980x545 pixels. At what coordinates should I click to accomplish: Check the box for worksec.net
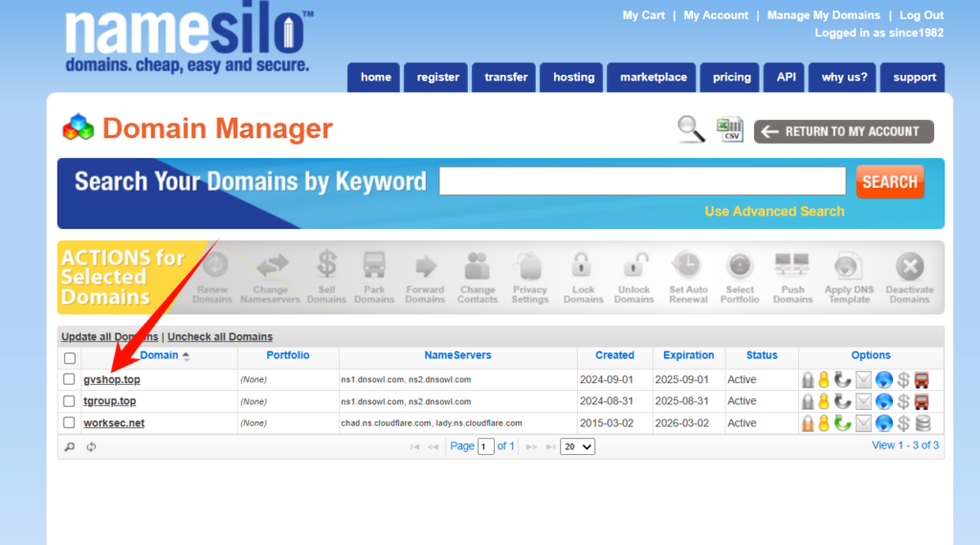[x=69, y=422]
